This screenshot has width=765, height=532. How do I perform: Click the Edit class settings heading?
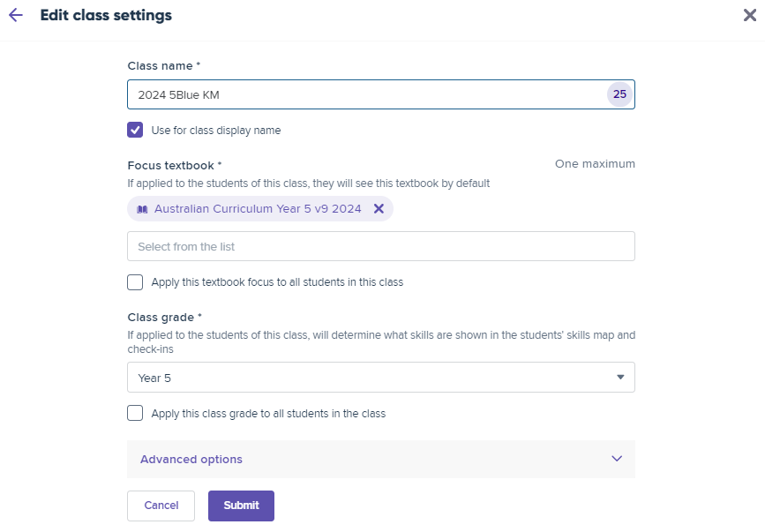[x=106, y=15]
